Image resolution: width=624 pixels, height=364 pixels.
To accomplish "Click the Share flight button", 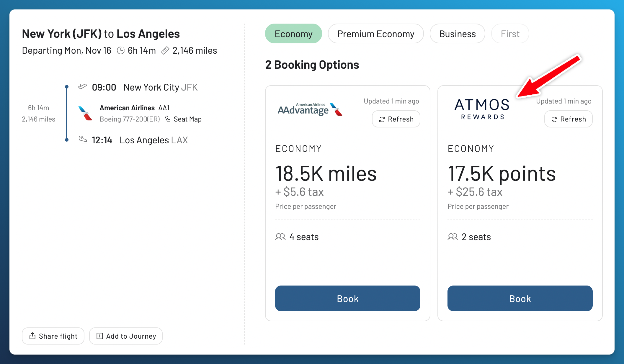I will point(53,336).
